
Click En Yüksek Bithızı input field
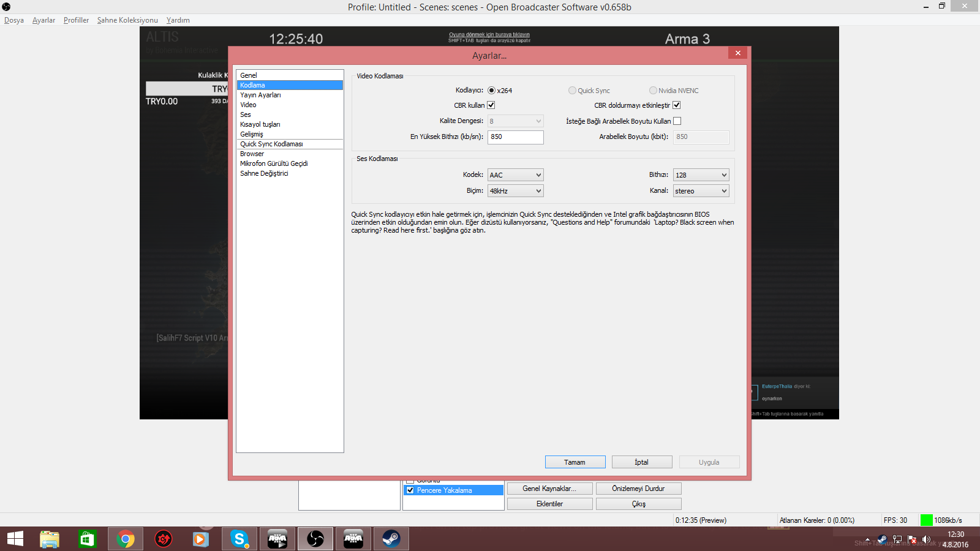coord(516,137)
